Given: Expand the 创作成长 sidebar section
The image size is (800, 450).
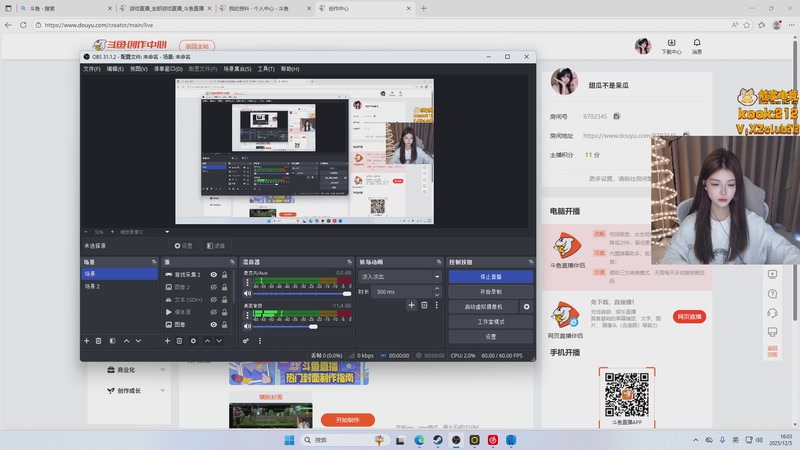Looking at the screenshot, I should pos(162,391).
